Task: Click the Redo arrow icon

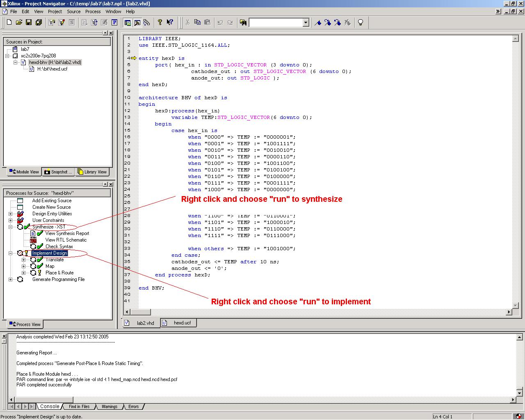Action: [x=230, y=23]
